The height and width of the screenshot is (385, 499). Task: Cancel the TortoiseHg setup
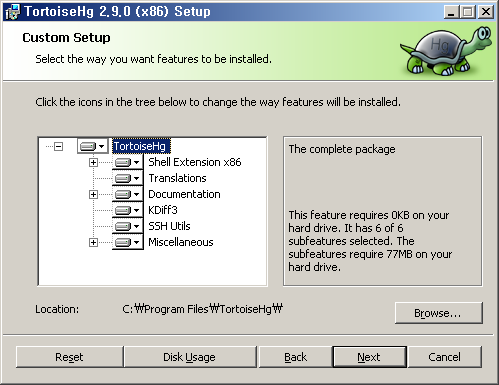point(445,357)
